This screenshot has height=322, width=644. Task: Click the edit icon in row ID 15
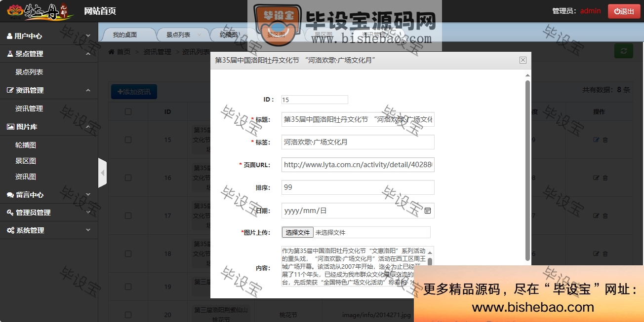596,140
